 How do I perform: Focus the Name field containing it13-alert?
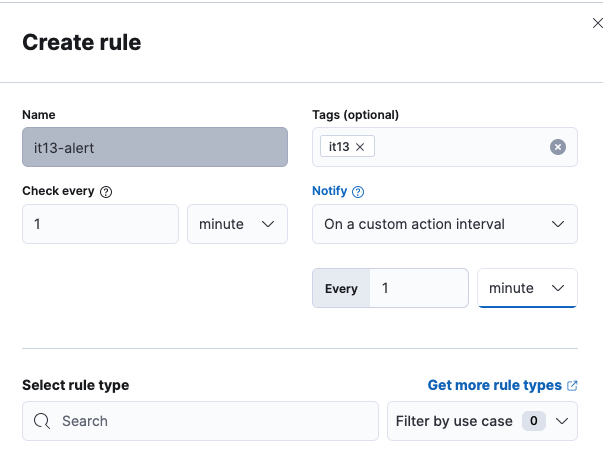[155, 147]
